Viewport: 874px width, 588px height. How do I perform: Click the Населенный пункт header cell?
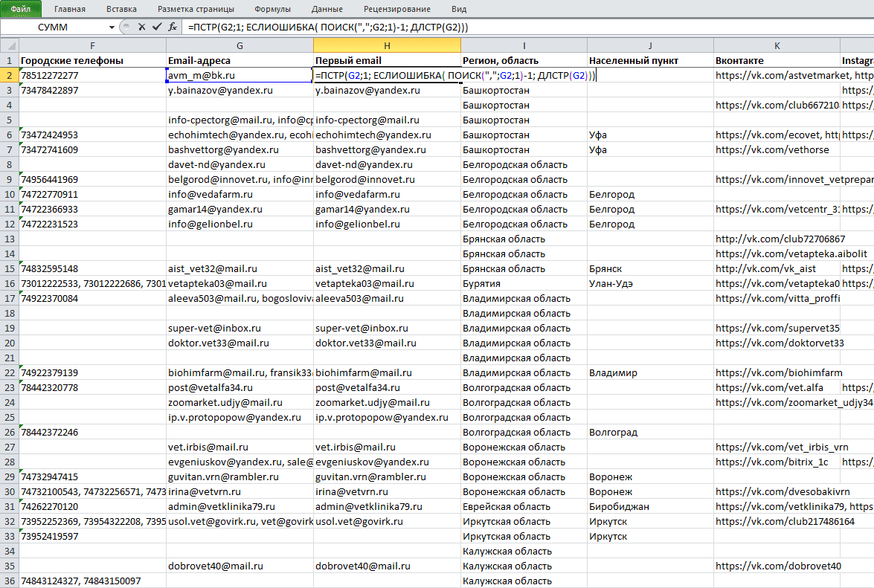click(x=651, y=61)
